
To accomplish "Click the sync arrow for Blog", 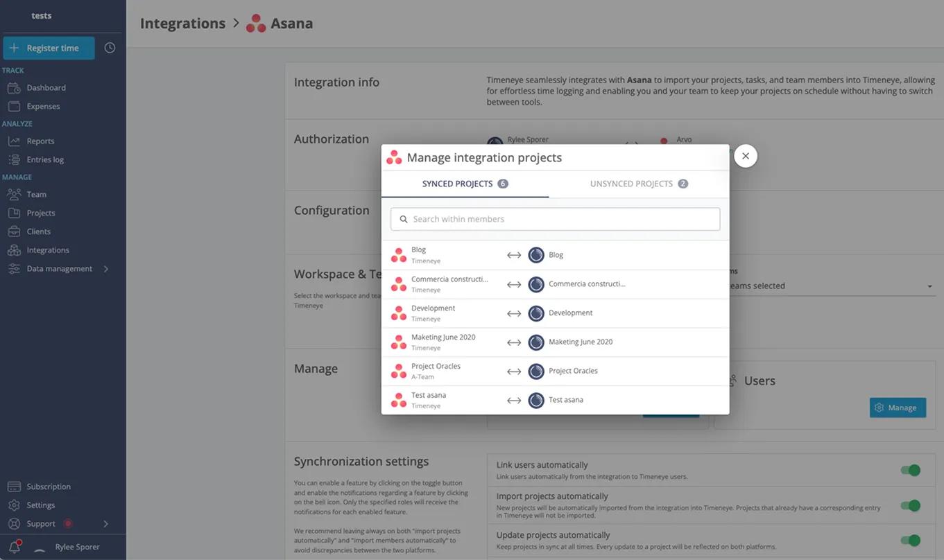I will tap(514, 255).
